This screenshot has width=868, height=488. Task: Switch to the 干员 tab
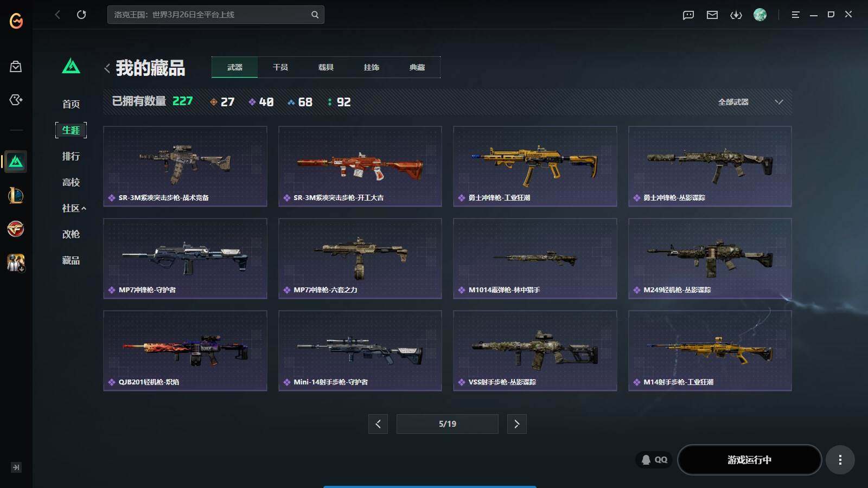click(280, 67)
